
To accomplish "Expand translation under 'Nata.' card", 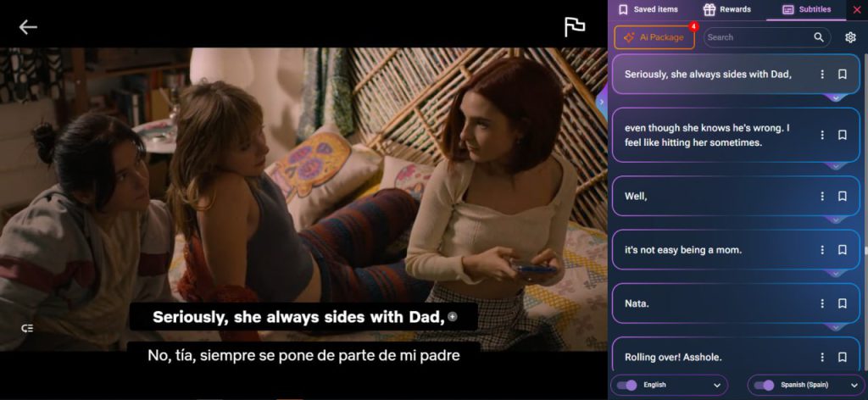I will (x=836, y=327).
